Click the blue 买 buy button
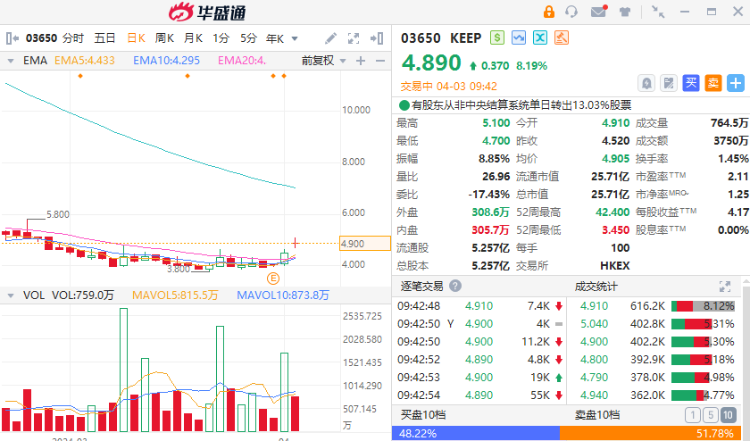Screen dimensions: 750x441 pyautogui.click(x=691, y=83)
